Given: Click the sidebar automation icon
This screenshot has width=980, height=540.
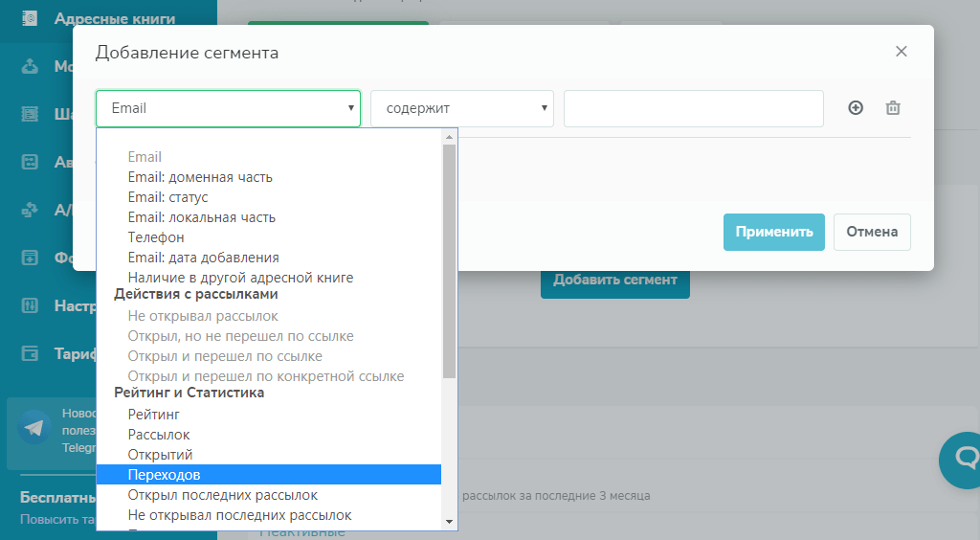Looking at the screenshot, I should 30,162.
